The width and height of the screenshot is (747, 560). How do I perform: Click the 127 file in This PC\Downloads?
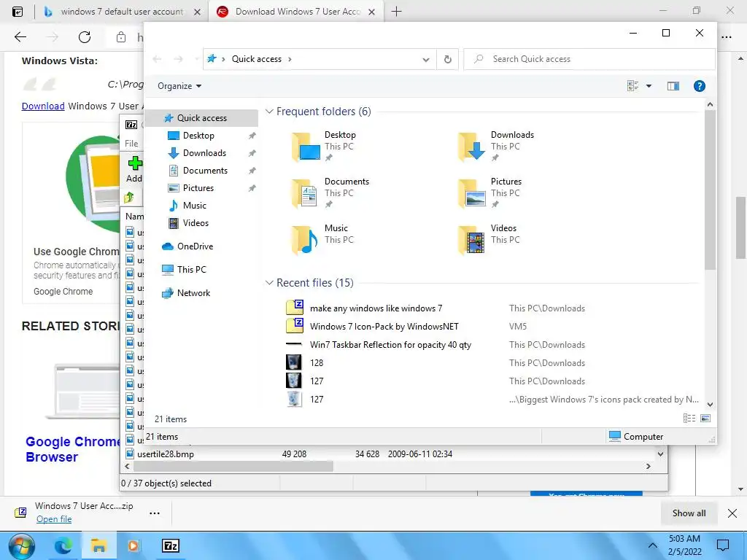click(317, 381)
